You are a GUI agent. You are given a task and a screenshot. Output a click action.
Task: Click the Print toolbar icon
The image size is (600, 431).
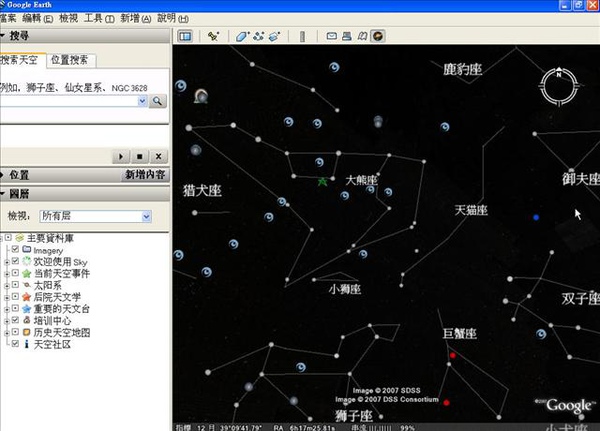[x=347, y=36]
